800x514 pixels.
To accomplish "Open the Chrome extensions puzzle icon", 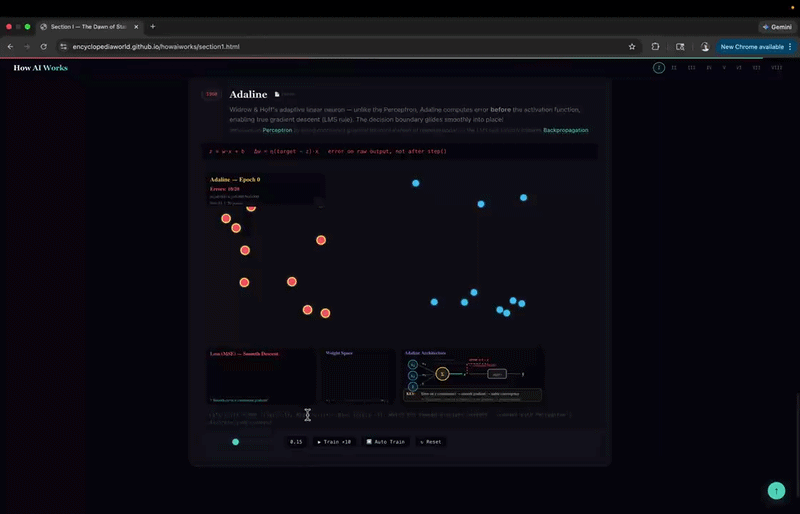I will tap(656, 46).
